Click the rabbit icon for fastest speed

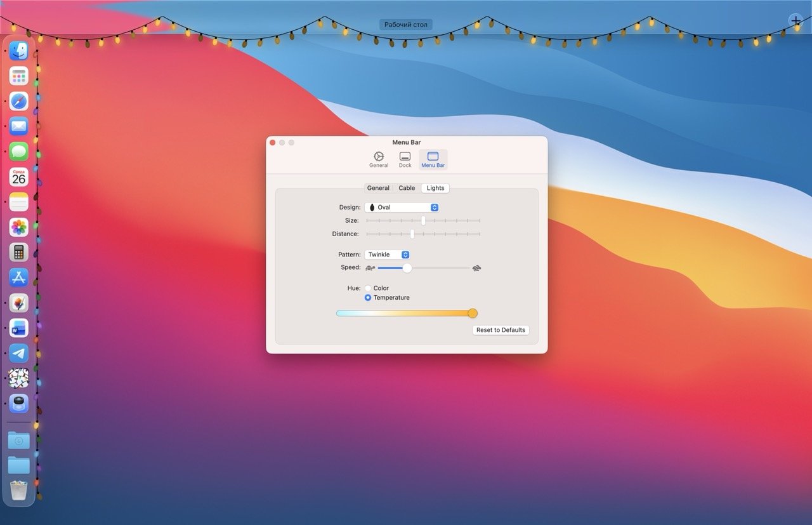[x=476, y=268]
